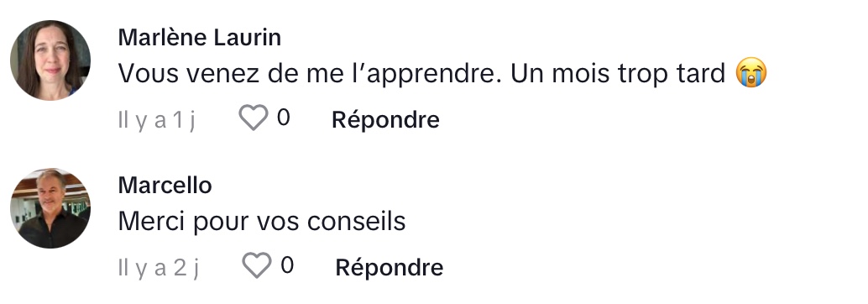Image resolution: width=868 pixels, height=304 pixels.
Task: Select the Marcello username
Action: (x=165, y=186)
